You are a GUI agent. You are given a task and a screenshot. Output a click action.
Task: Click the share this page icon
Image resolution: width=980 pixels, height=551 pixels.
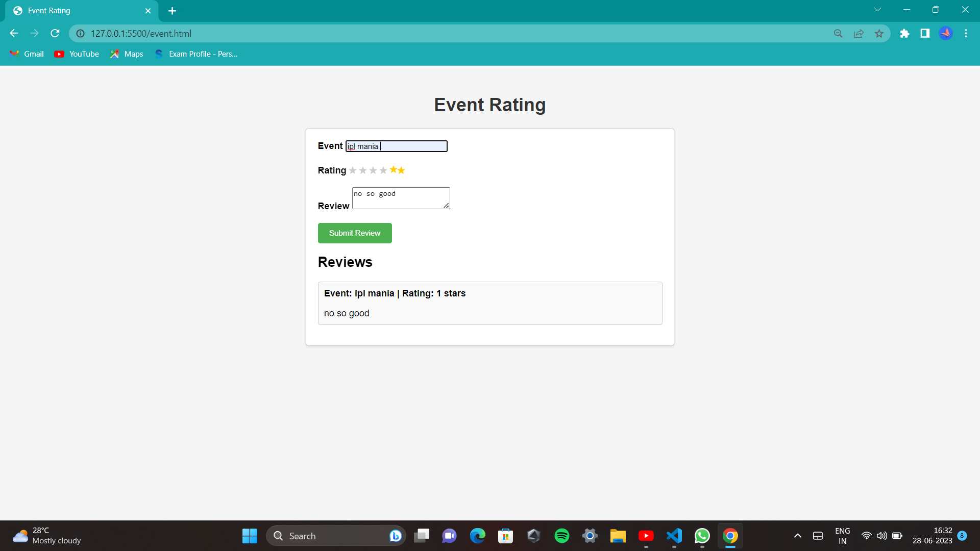click(859, 34)
